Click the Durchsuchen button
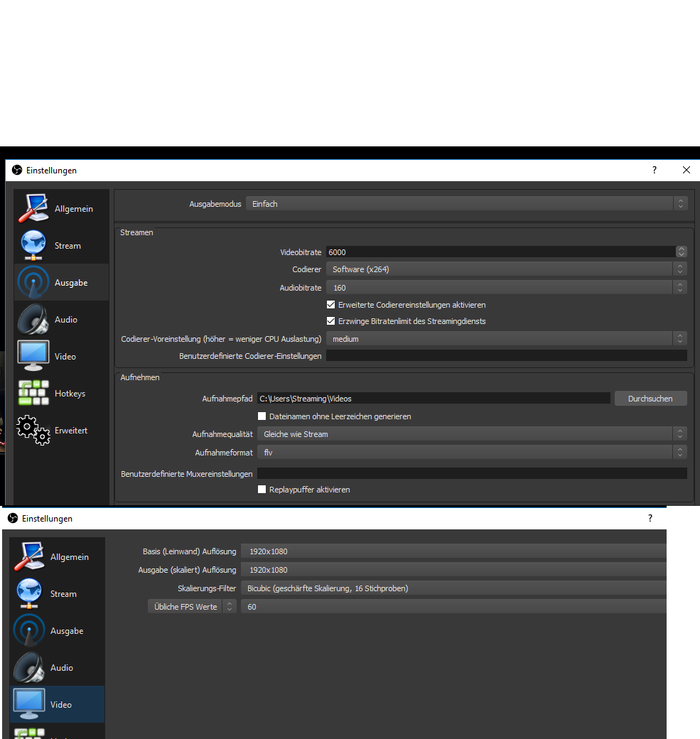This screenshot has width=700, height=739. (x=650, y=399)
